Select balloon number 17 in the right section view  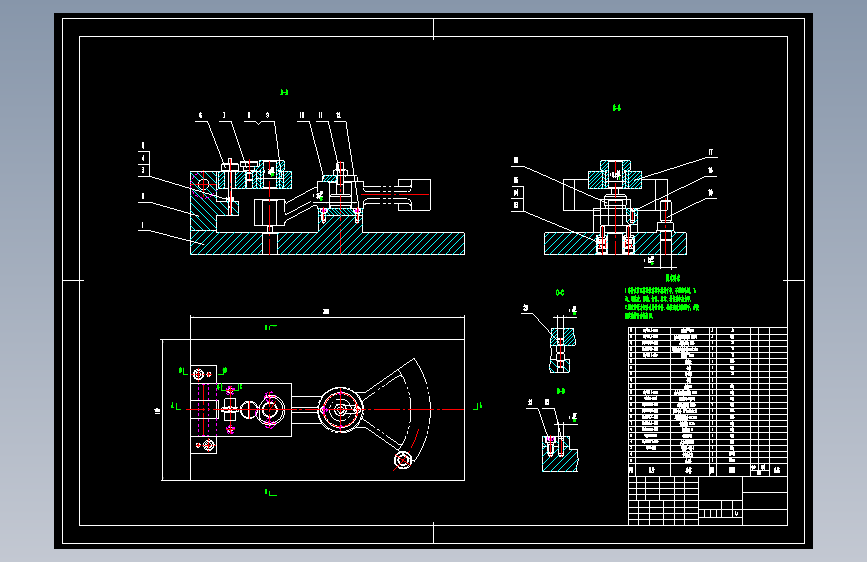[711, 152]
